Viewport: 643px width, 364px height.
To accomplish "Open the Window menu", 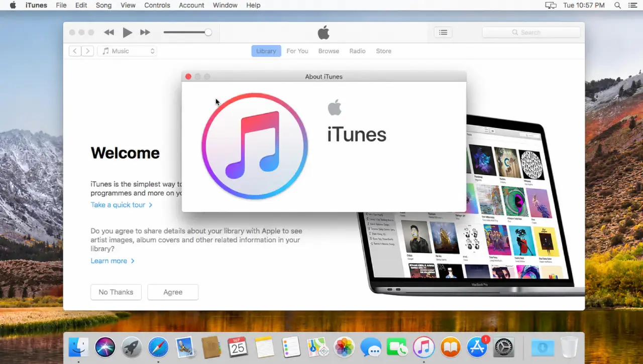I will coord(225,5).
